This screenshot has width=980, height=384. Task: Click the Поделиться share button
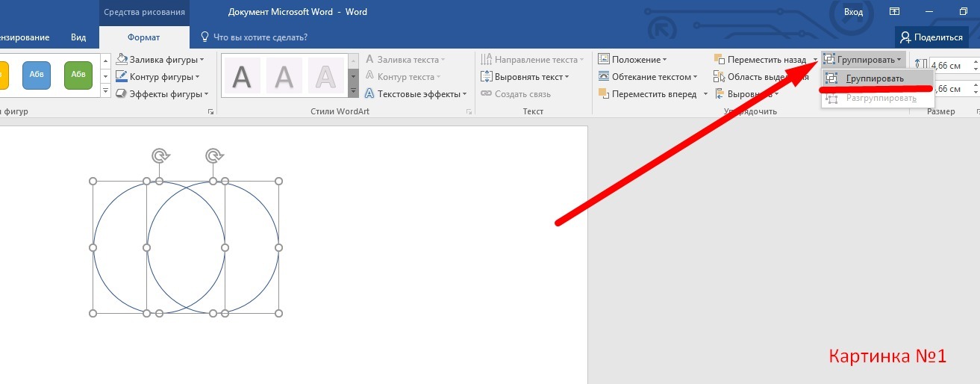(931, 37)
